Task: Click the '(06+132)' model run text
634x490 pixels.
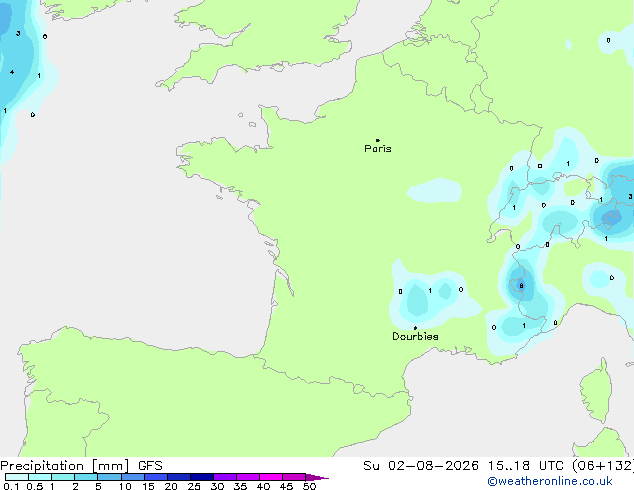Action: click(x=603, y=466)
